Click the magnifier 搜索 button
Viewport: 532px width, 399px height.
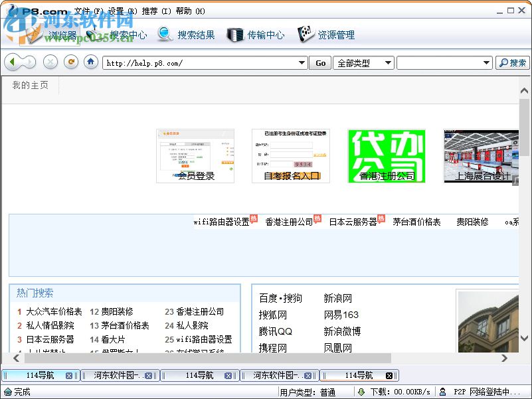click(513, 62)
